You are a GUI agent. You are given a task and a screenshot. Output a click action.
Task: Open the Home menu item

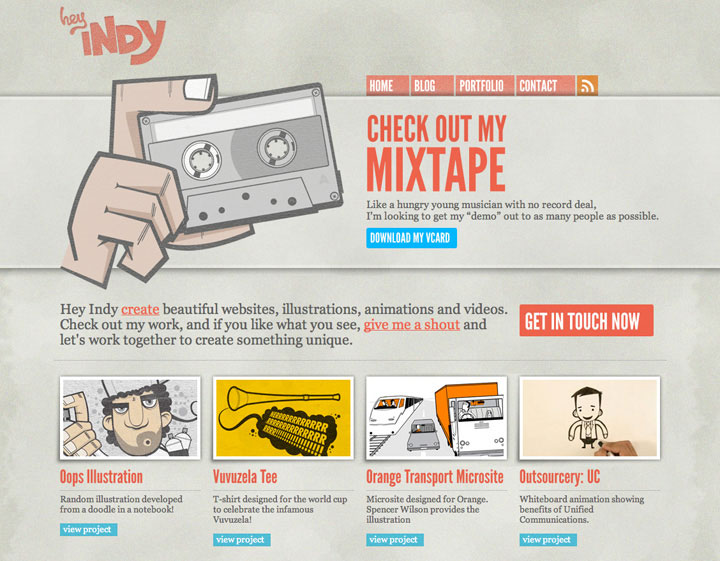tap(387, 85)
